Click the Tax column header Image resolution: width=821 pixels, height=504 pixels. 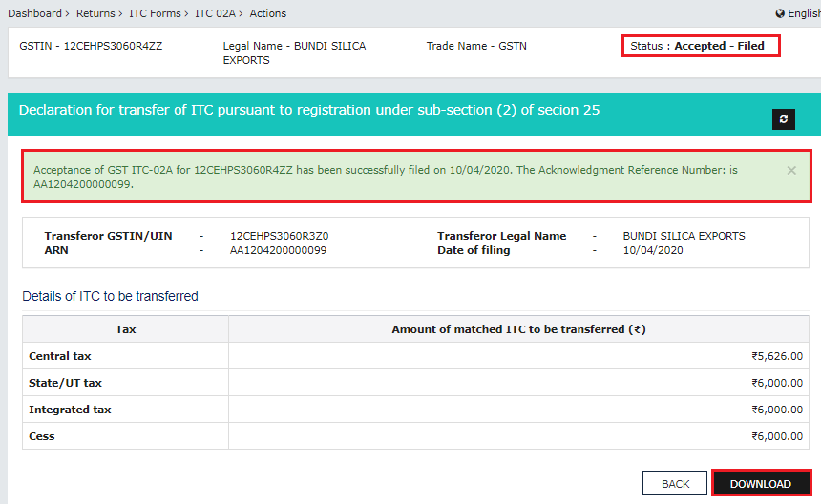point(126,329)
